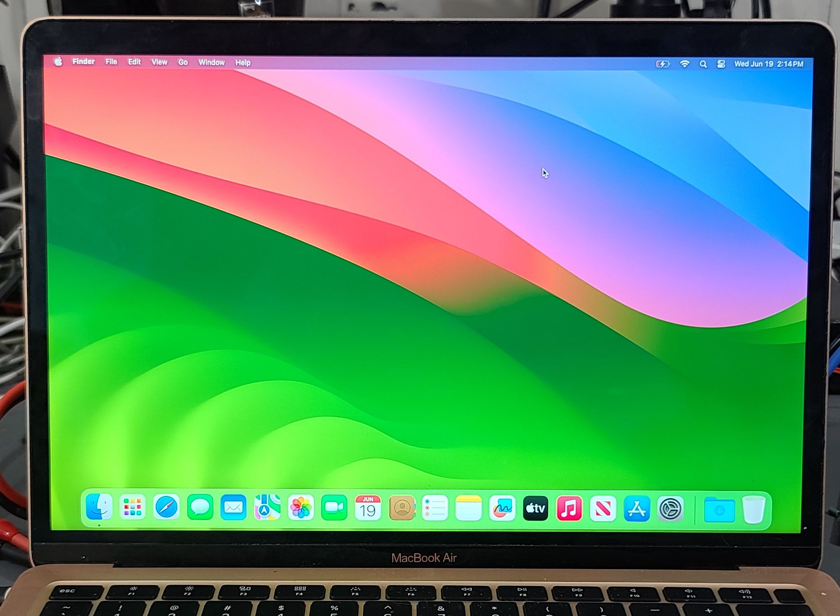
Task: Open Control Center in menu bar
Action: (x=721, y=64)
